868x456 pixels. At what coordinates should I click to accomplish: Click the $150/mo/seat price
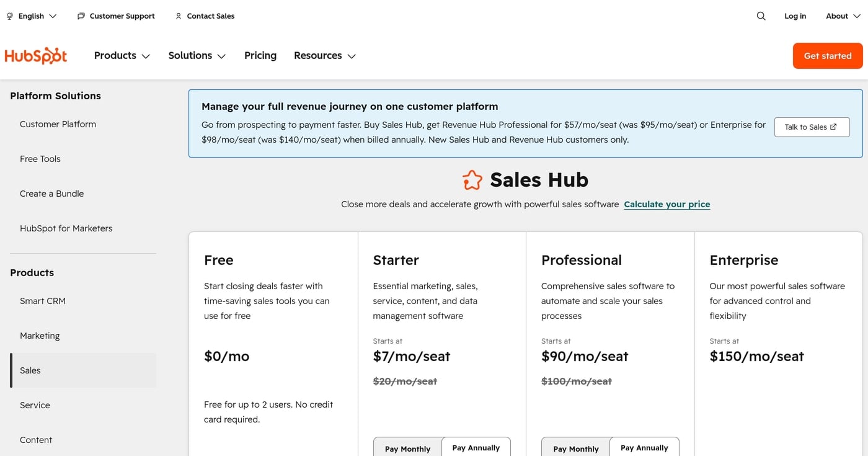click(x=757, y=356)
